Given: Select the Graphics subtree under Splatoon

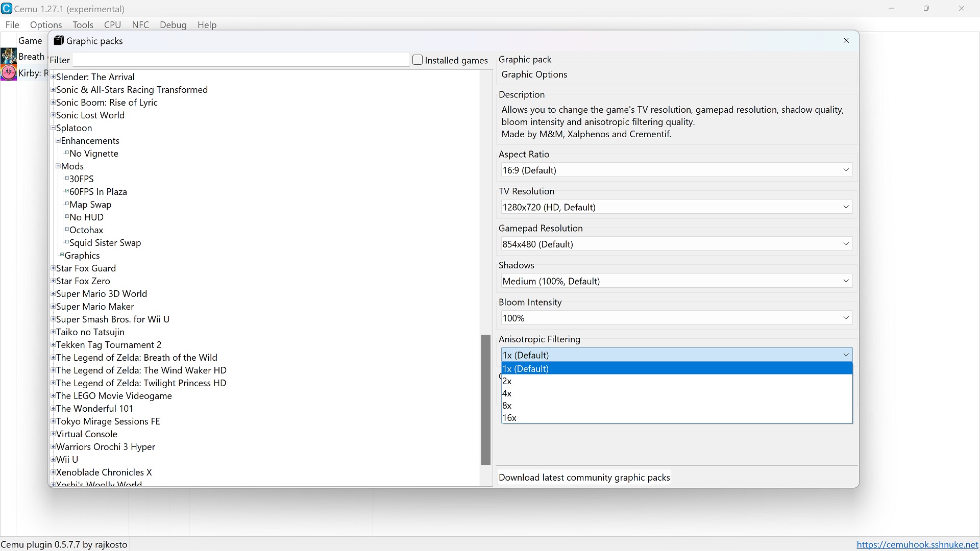Looking at the screenshot, I should [82, 255].
